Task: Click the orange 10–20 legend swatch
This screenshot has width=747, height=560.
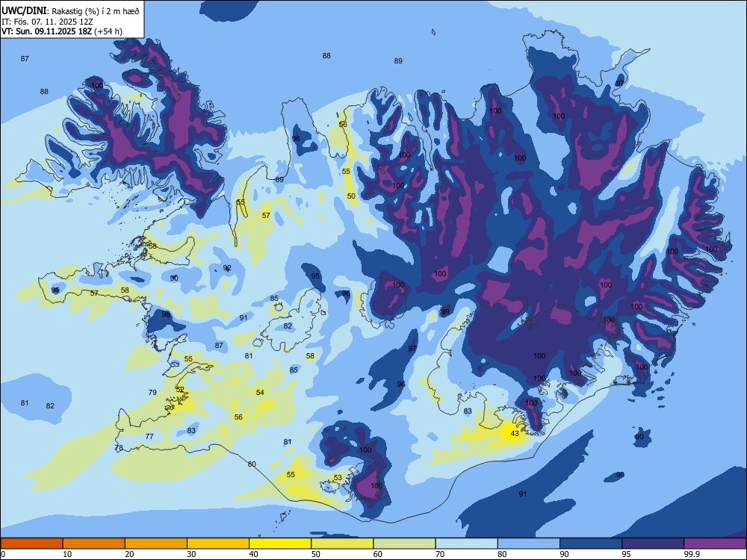Action: click(x=94, y=544)
